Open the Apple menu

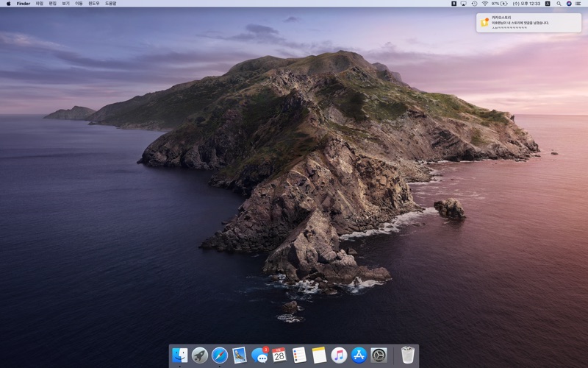9,4
